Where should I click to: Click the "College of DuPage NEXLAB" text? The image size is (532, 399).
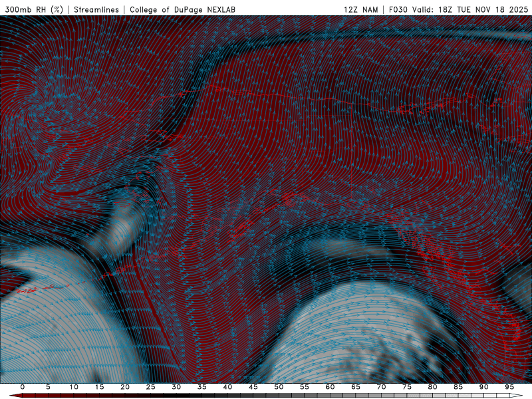[x=182, y=9]
